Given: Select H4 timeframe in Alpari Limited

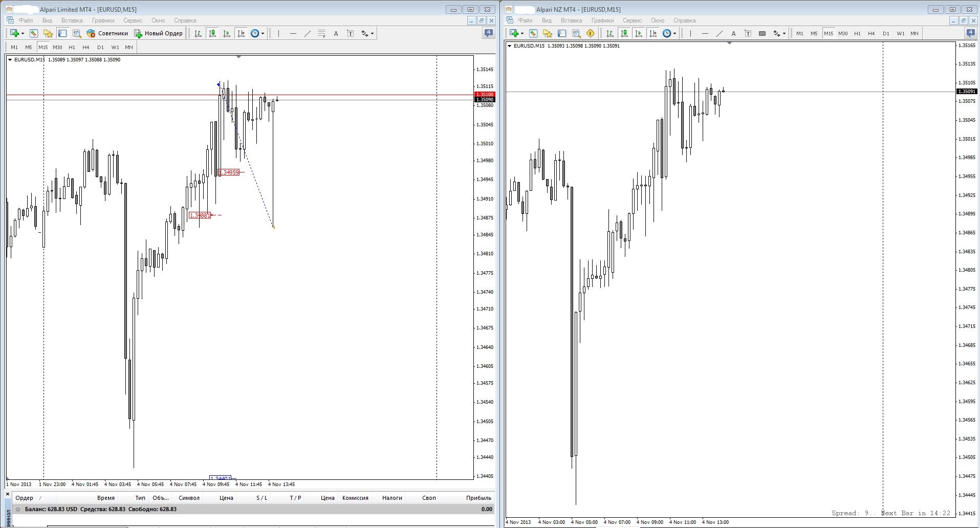Looking at the screenshot, I should [86, 47].
